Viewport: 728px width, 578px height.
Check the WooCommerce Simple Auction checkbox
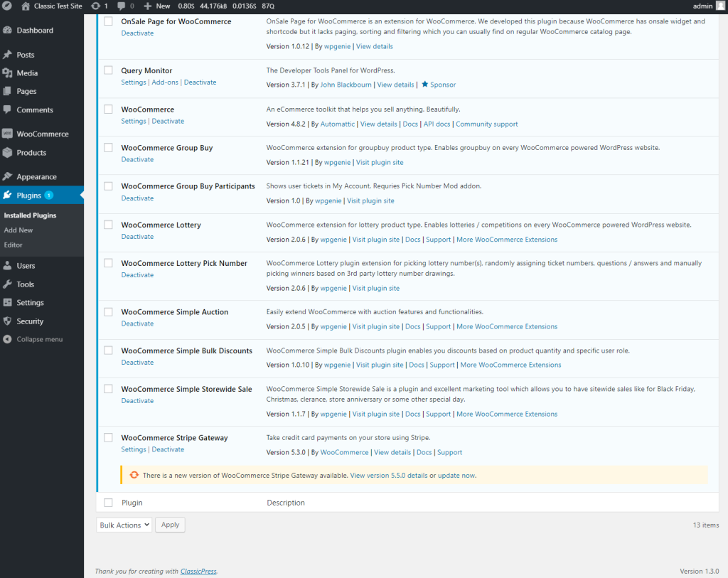[108, 312]
